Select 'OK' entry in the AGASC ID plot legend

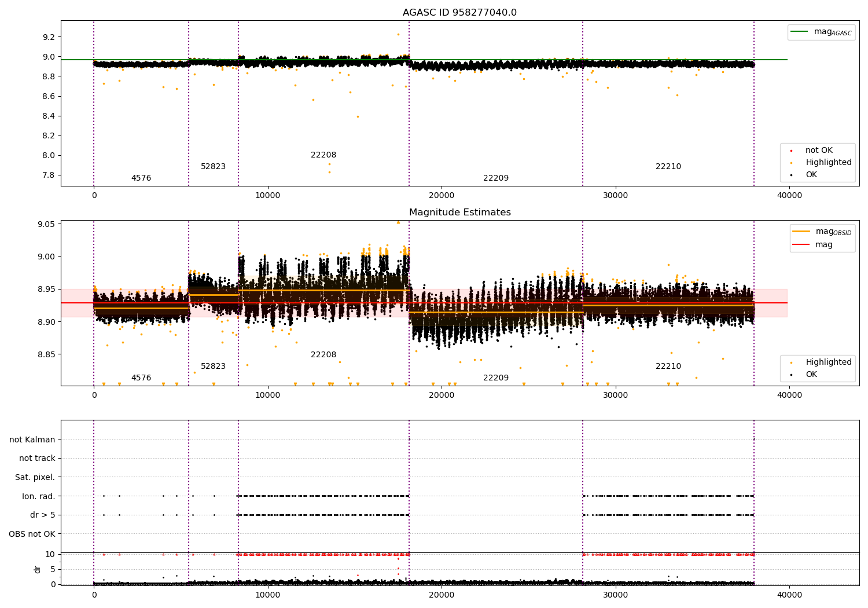pyautogui.click(x=811, y=175)
